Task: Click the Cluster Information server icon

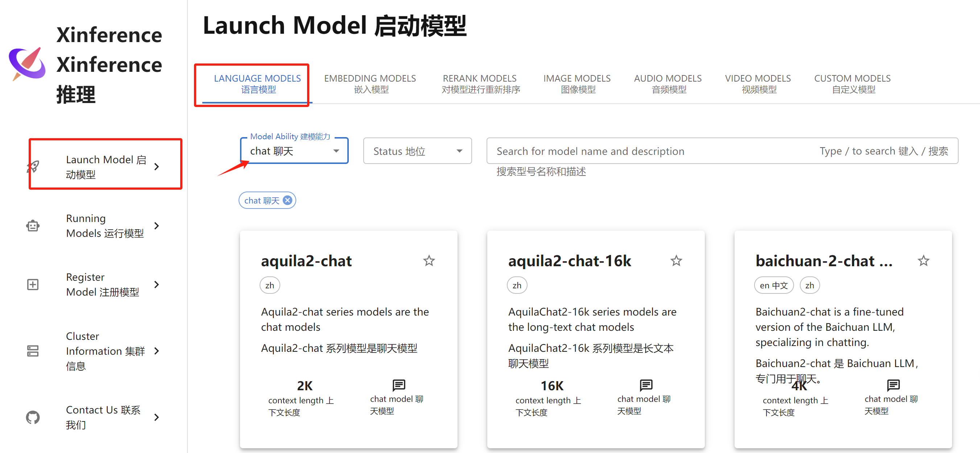Action: (x=33, y=351)
